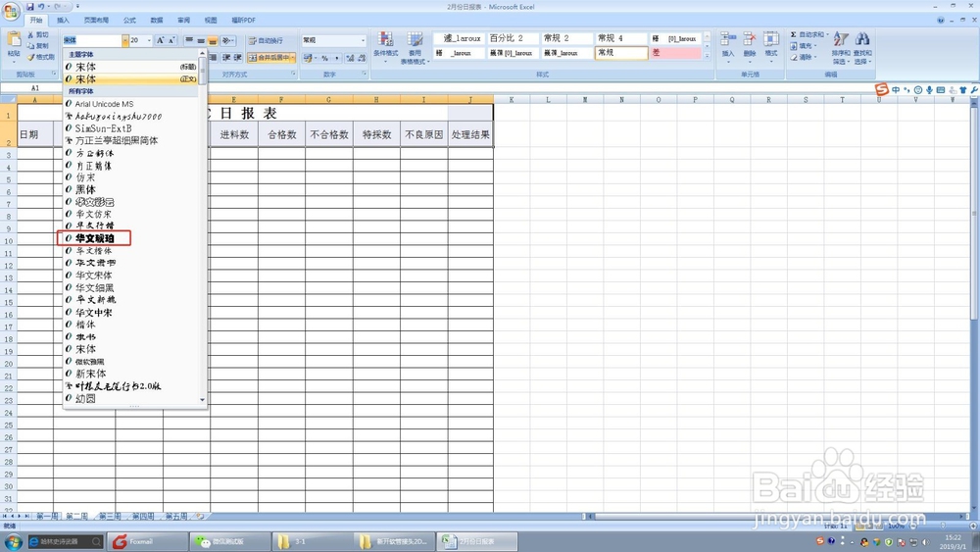Open Insert cells (插入) menu
This screenshot has width=980, height=552.
click(728, 46)
